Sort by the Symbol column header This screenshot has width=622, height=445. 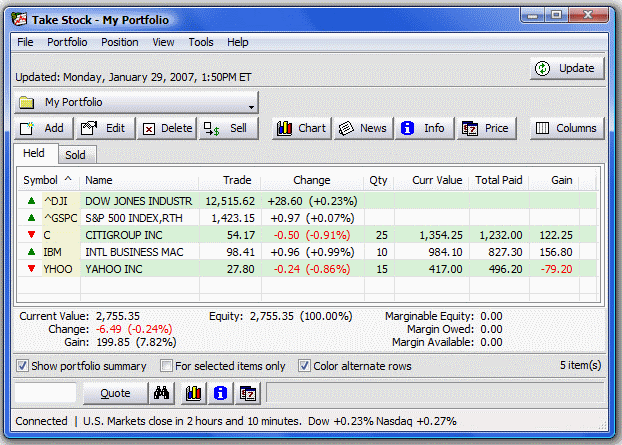(x=47, y=180)
